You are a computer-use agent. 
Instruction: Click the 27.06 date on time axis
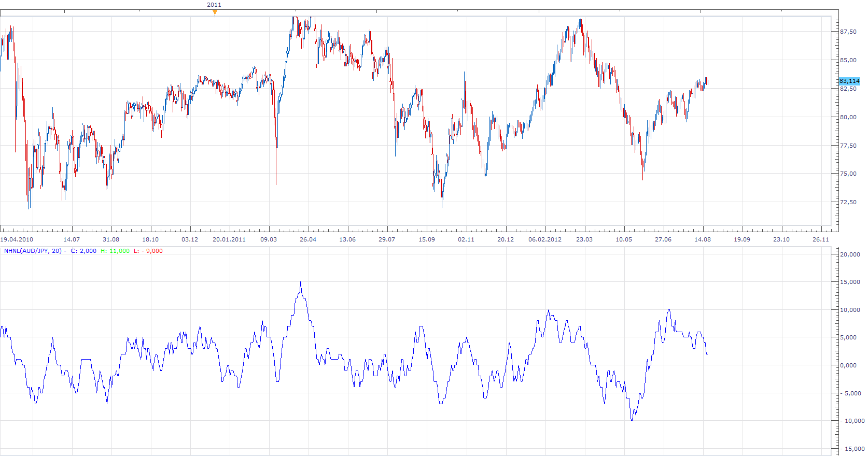[x=663, y=239]
